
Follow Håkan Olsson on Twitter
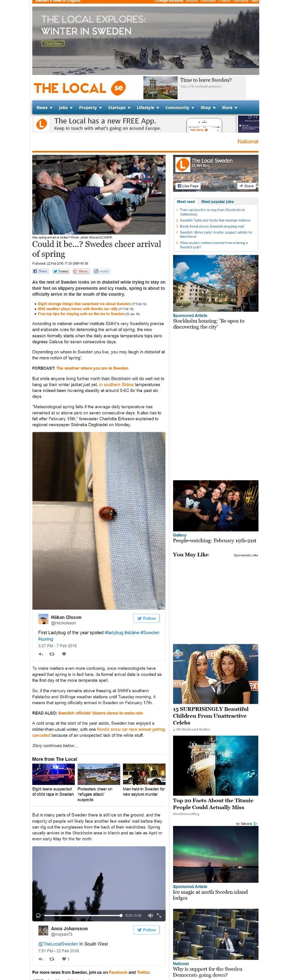click(146, 618)
